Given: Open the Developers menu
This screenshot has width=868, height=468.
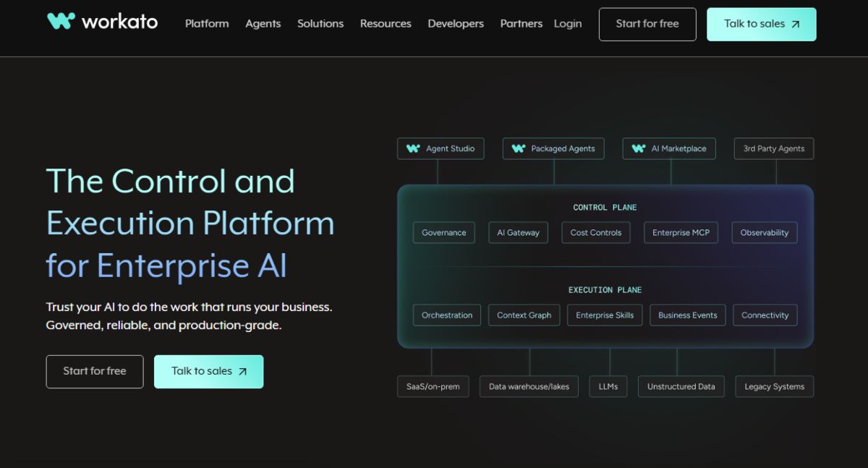Looking at the screenshot, I should (x=456, y=24).
